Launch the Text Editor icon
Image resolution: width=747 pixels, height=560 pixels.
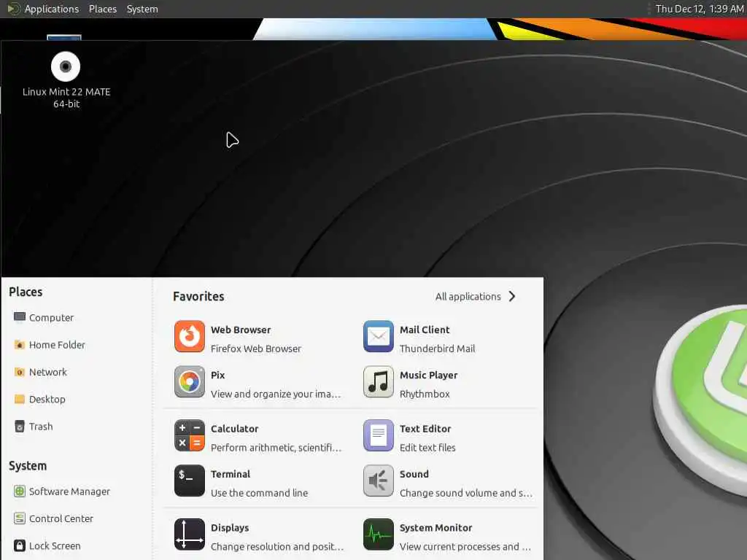click(x=379, y=435)
